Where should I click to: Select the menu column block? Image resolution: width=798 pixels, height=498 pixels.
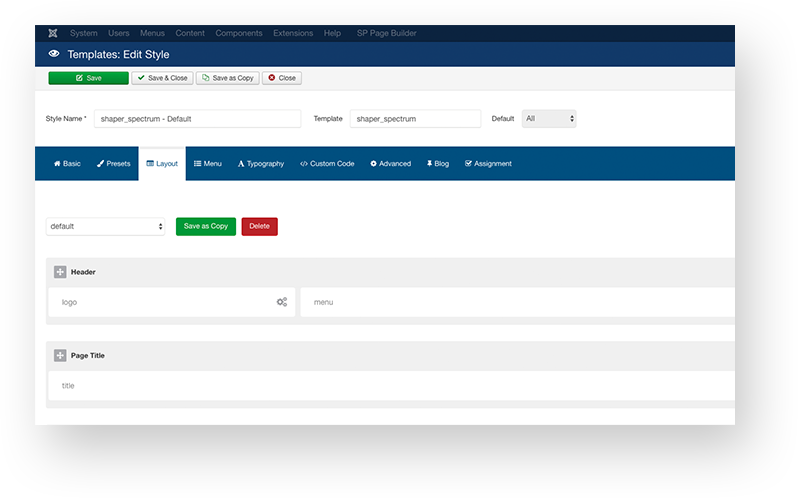518,302
